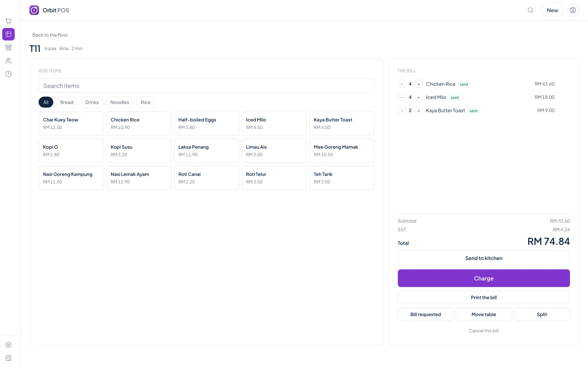
Task: Decrease Chicken Rice quantity with minus
Action: click(x=402, y=84)
